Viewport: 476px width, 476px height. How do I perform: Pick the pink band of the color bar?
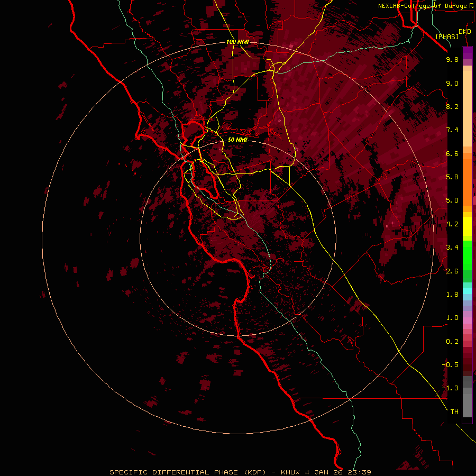point(467,321)
